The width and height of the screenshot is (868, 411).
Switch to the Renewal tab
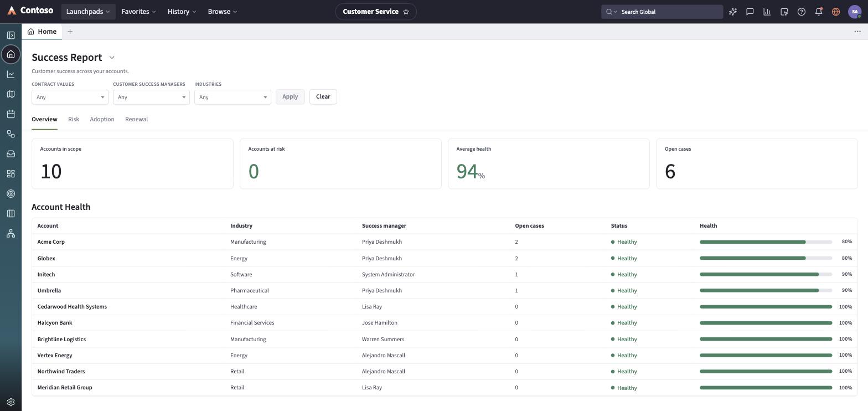point(136,119)
